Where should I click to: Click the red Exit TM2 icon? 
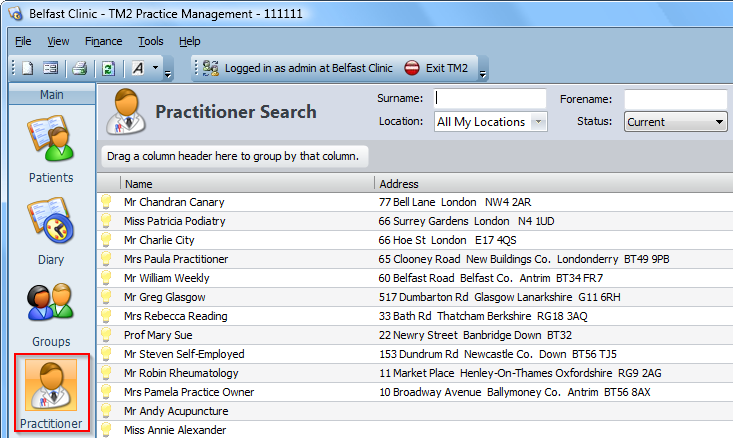tap(412, 68)
